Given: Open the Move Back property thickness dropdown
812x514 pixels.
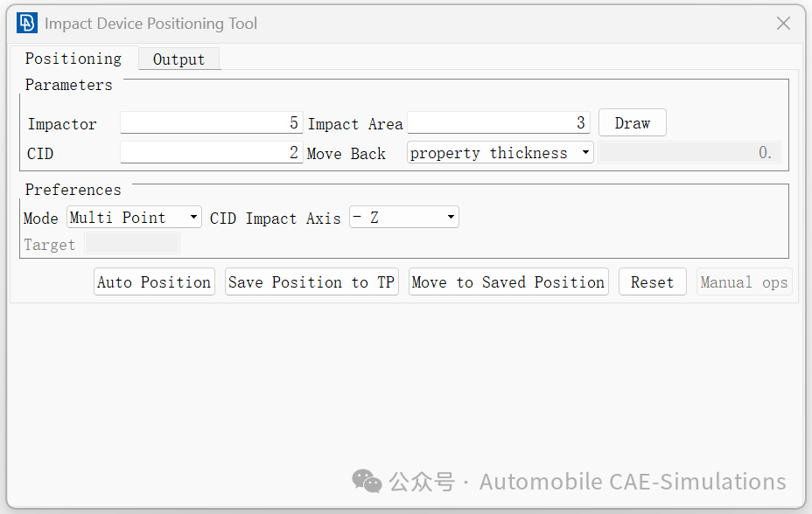Looking at the screenshot, I should 500,153.
